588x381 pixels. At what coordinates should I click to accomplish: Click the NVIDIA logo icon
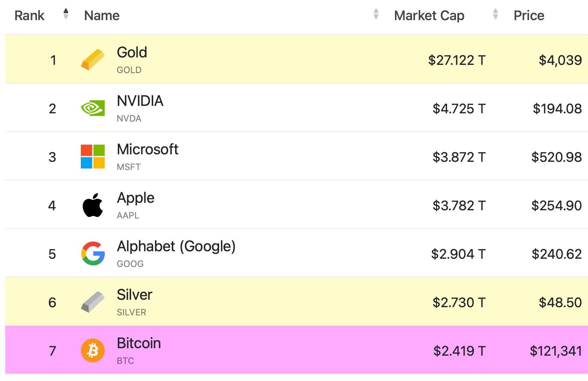[93, 108]
